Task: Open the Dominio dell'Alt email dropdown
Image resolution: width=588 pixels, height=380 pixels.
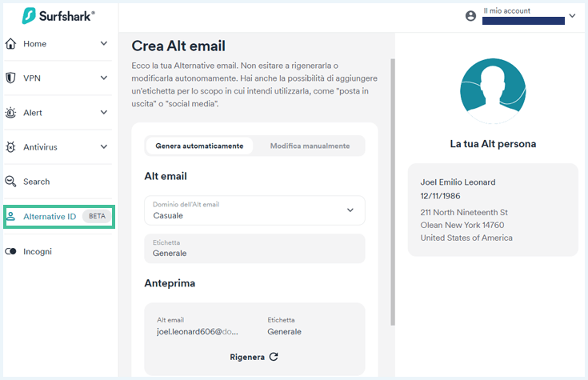Action: (254, 210)
